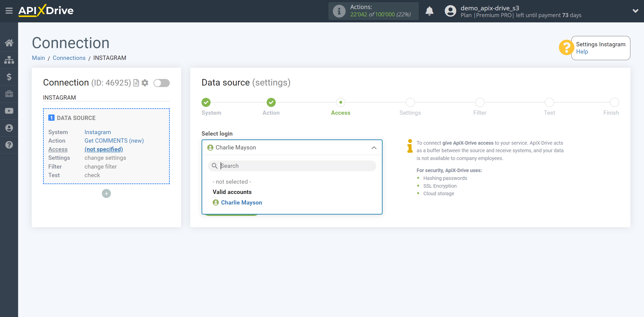Click the Get COMMENTS (new) action link
The width and height of the screenshot is (644, 317).
click(114, 141)
